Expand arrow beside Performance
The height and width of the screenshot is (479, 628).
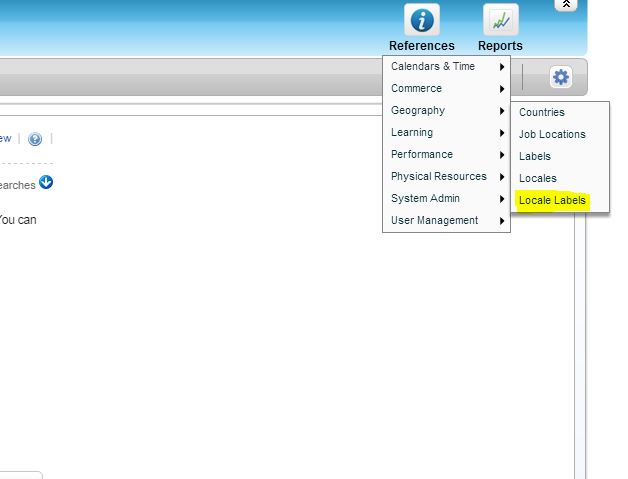click(x=502, y=155)
